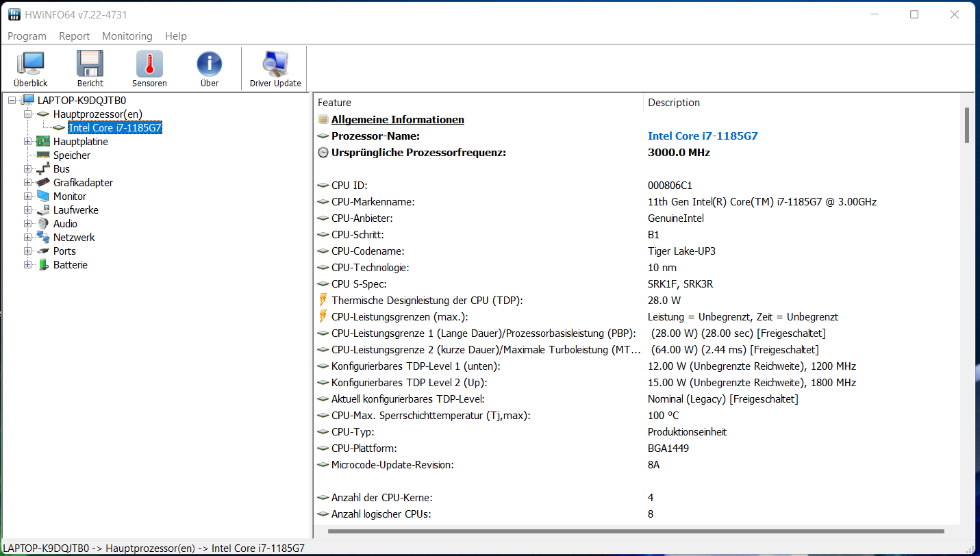Click the GenuineIntel vendor value

676,218
